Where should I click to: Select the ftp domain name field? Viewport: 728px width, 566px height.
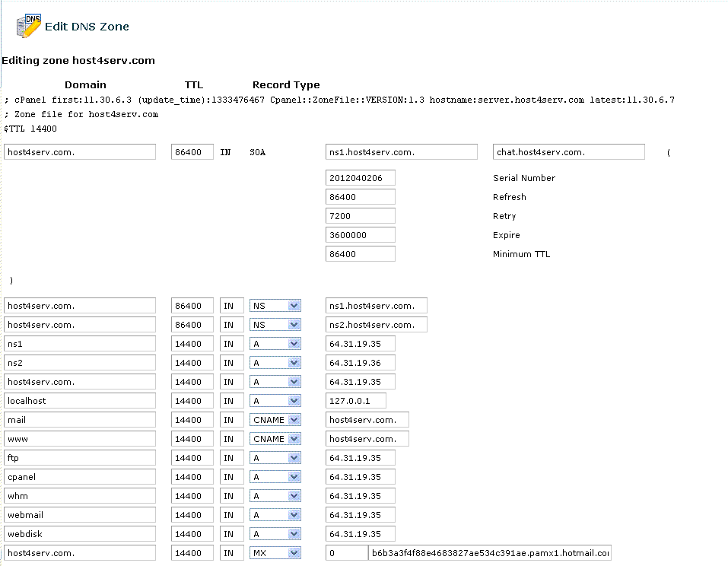pos(80,458)
